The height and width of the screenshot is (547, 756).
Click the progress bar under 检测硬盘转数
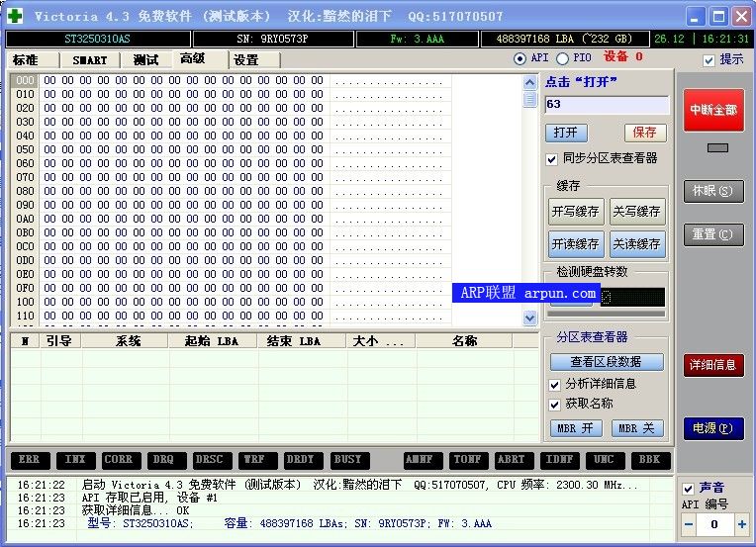[x=607, y=315]
